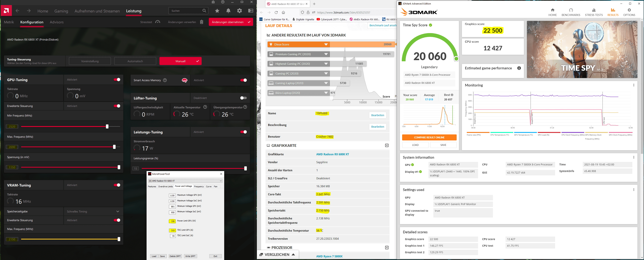Click the Radeon forward arrow
Viewport: 644px width, 260px height.
click(29, 11)
